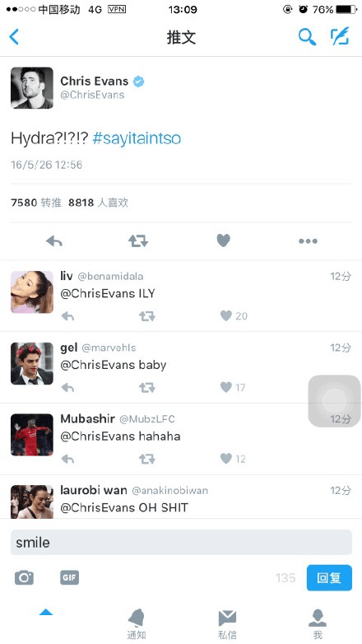
Task: Reply to liv's comment
Action: coord(67,316)
